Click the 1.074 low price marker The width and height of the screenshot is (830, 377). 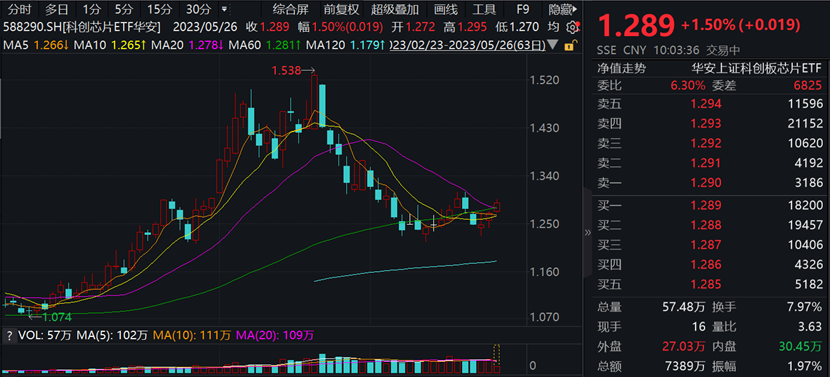click(49, 317)
